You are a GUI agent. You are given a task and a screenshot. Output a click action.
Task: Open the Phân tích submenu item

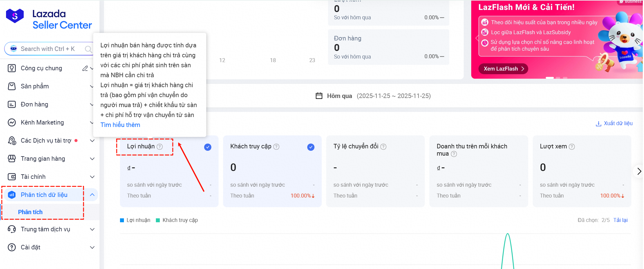point(30,212)
